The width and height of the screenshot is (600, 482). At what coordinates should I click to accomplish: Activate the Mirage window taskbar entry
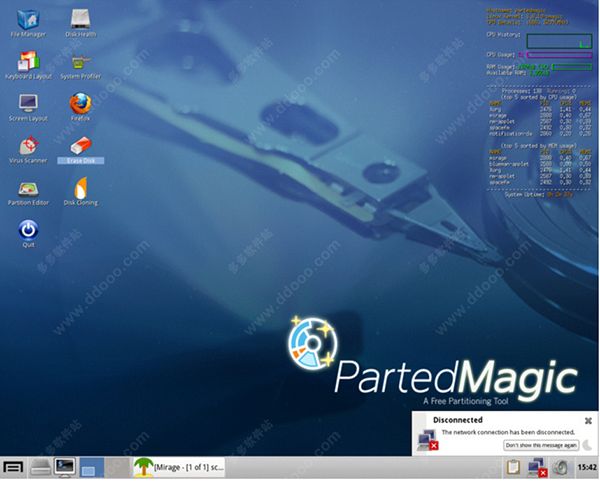point(179,467)
